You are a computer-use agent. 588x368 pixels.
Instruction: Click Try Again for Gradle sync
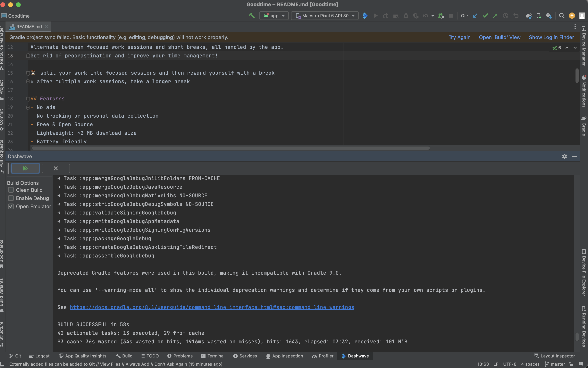[x=459, y=37]
